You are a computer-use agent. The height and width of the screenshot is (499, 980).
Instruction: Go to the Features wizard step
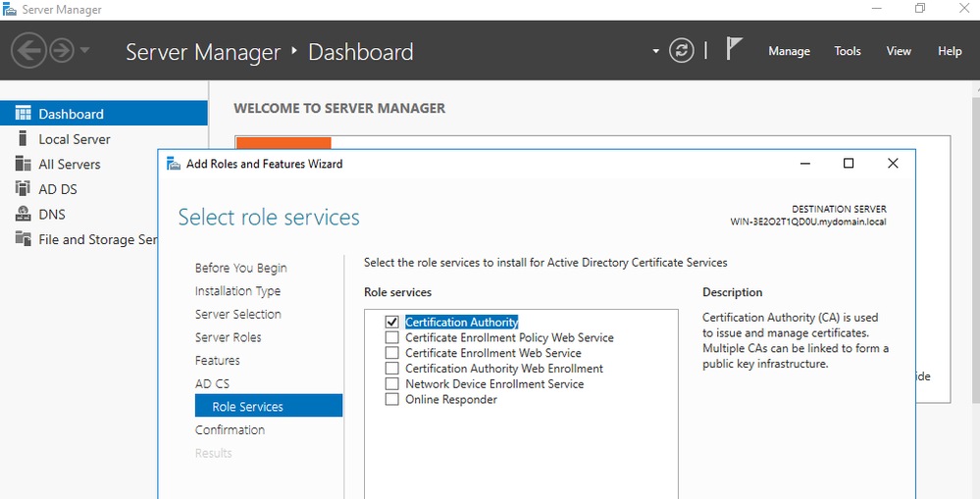coord(217,361)
